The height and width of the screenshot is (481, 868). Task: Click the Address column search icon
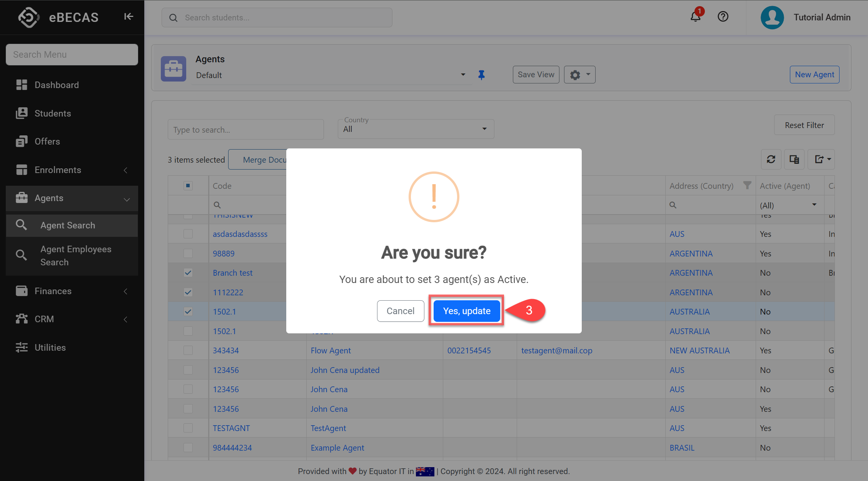point(673,205)
